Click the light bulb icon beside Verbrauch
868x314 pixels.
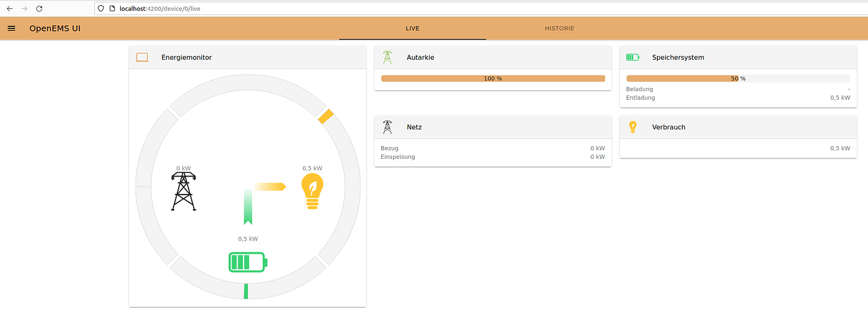(x=633, y=127)
